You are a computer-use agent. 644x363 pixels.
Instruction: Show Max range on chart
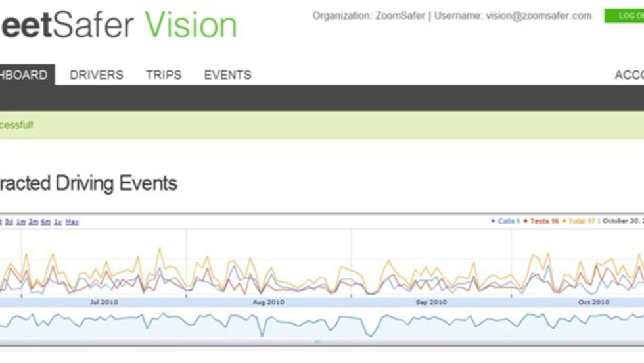pos(72,222)
